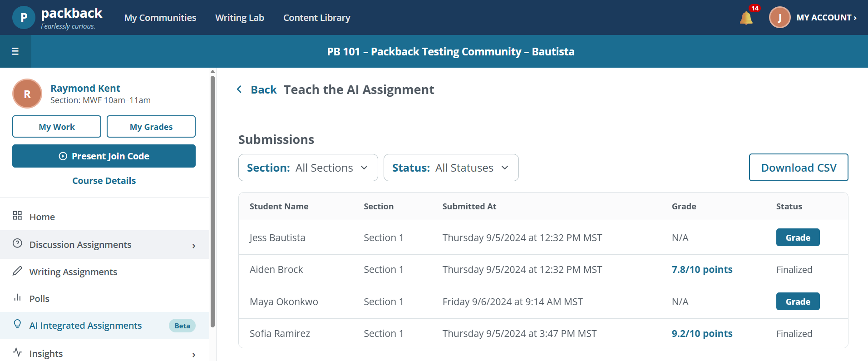The height and width of the screenshot is (361, 868).
Task: Open the notifications bell icon
Action: tap(746, 18)
